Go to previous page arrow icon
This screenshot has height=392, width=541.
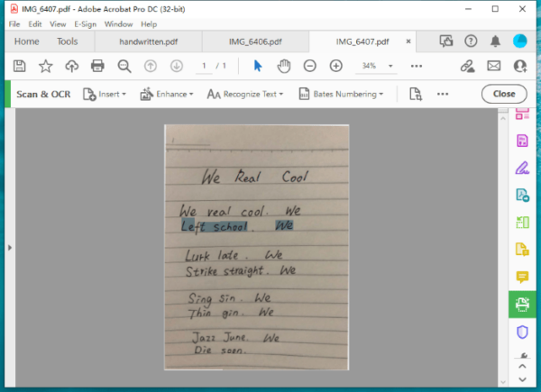(x=151, y=66)
